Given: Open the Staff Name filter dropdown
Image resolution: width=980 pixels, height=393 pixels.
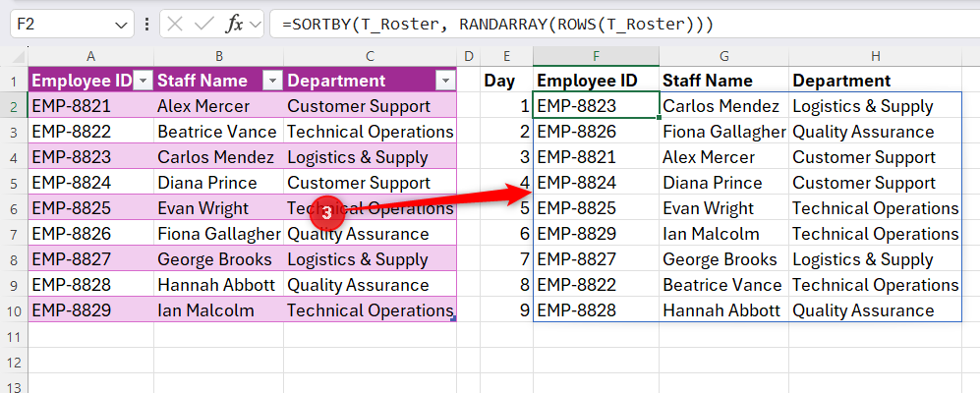Looking at the screenshot, I should click(x=272, y=81).
